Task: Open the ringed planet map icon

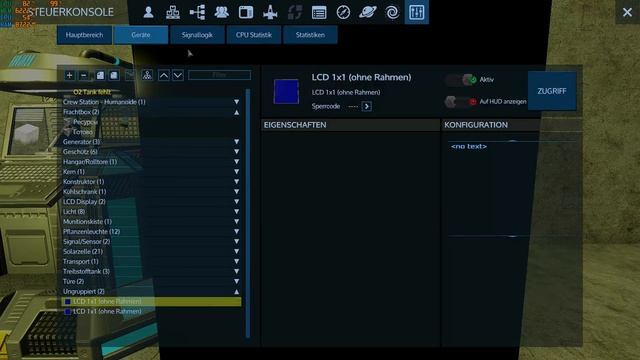Action: click(368, 12)
